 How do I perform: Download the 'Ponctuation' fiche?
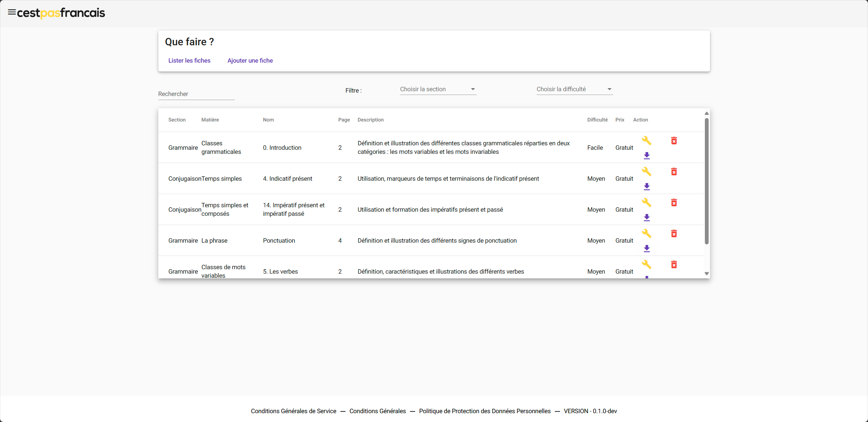[647, 248]
